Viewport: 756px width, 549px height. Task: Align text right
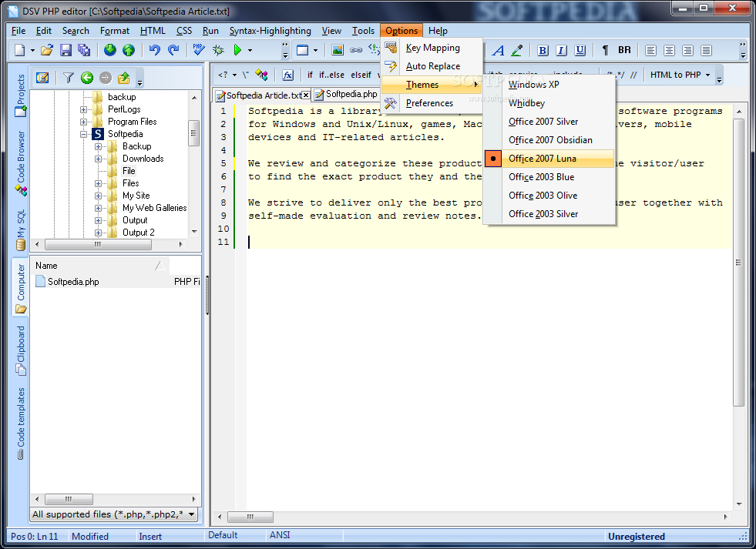pos(688,50)
